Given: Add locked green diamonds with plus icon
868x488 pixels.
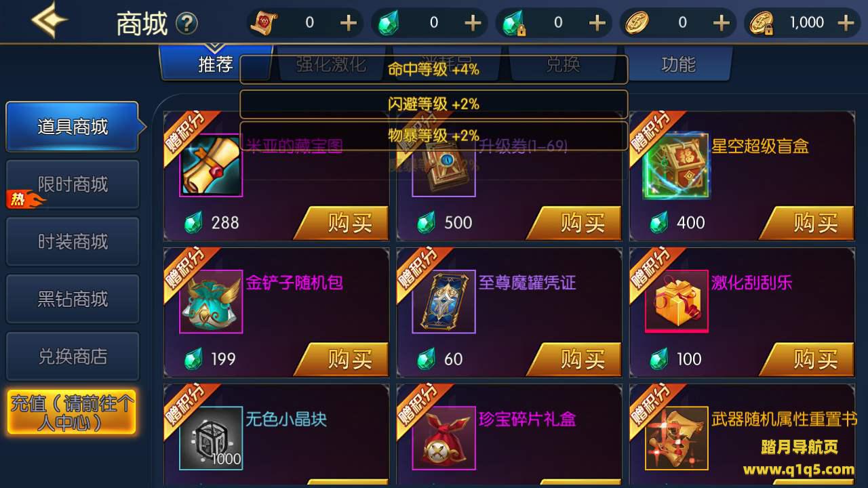Looking at the screenshot, I should (597, 23).
